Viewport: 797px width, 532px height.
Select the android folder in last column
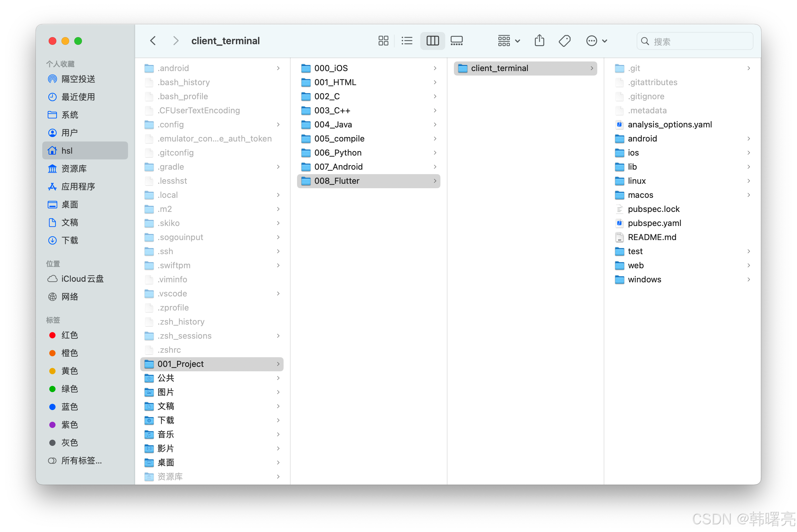(x=682, y=139)
